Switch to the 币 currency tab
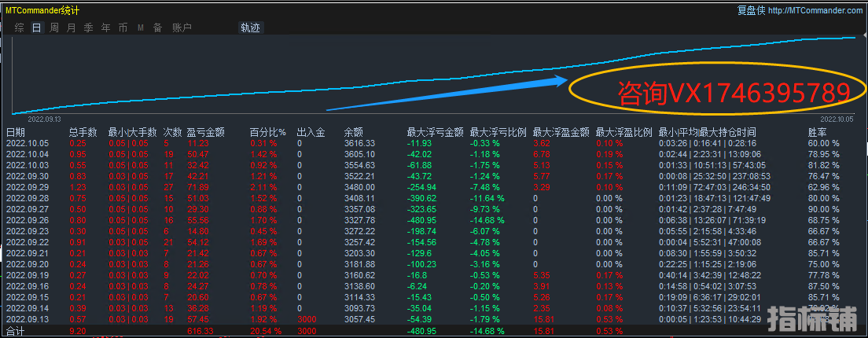Screen dimensions: 868x338 (x=123, y=28)
